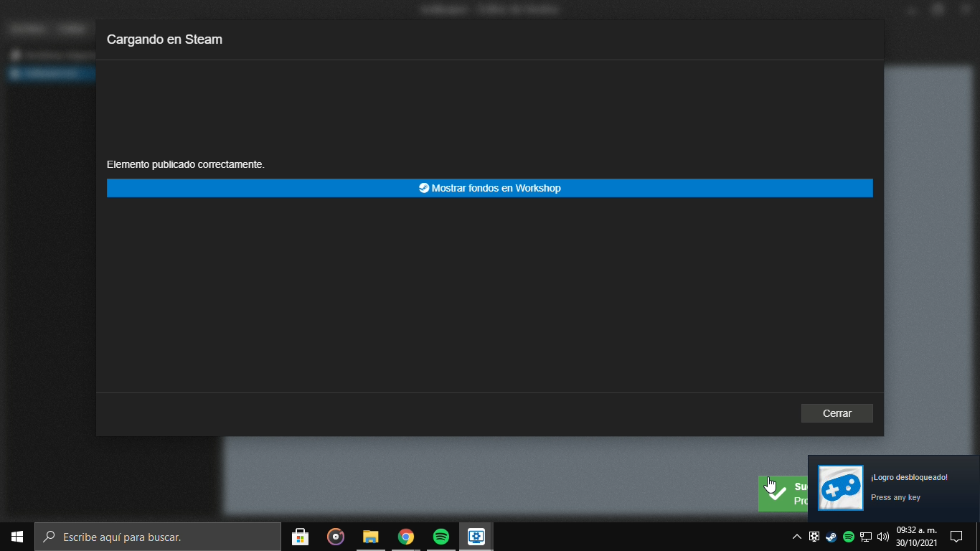Click the Mostrar fondos en Workshop button
The image size is (980, 551).
pyautogui.click(x=489, y=188)
